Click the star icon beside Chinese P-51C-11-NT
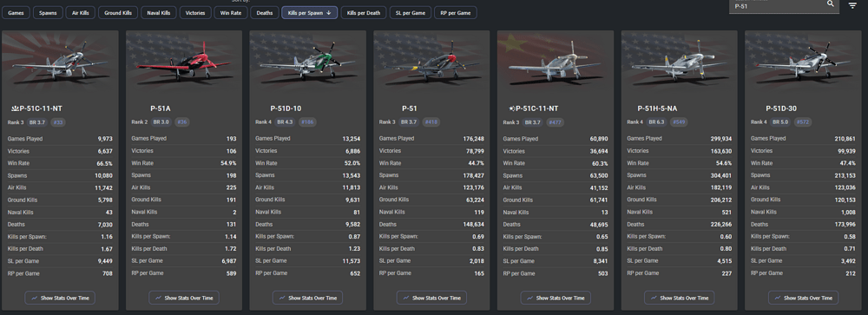 (511, 108)
